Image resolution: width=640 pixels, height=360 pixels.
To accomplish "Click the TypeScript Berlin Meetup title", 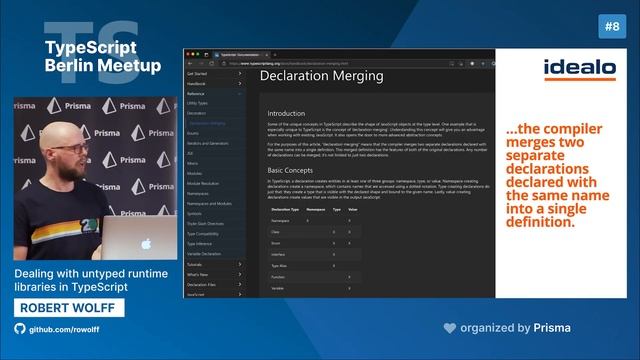I will pyautogui.click(x=103, y=56).
